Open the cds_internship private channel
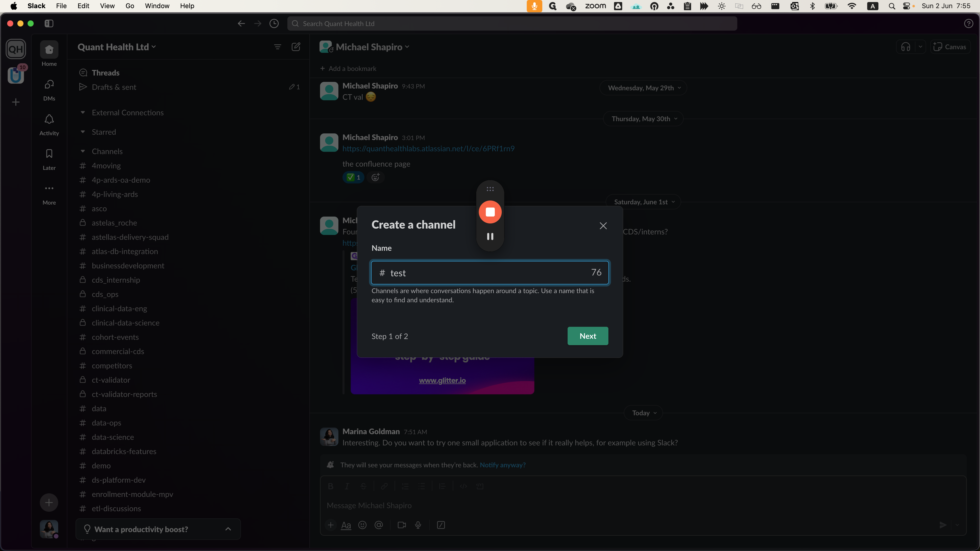The width and height of the screenshot is (980, 551). (116, 280)
